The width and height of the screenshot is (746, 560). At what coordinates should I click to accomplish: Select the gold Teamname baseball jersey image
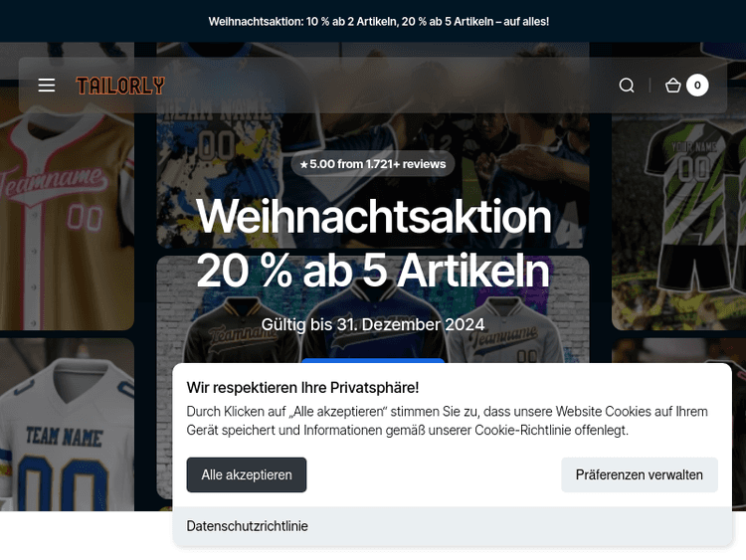67,209
